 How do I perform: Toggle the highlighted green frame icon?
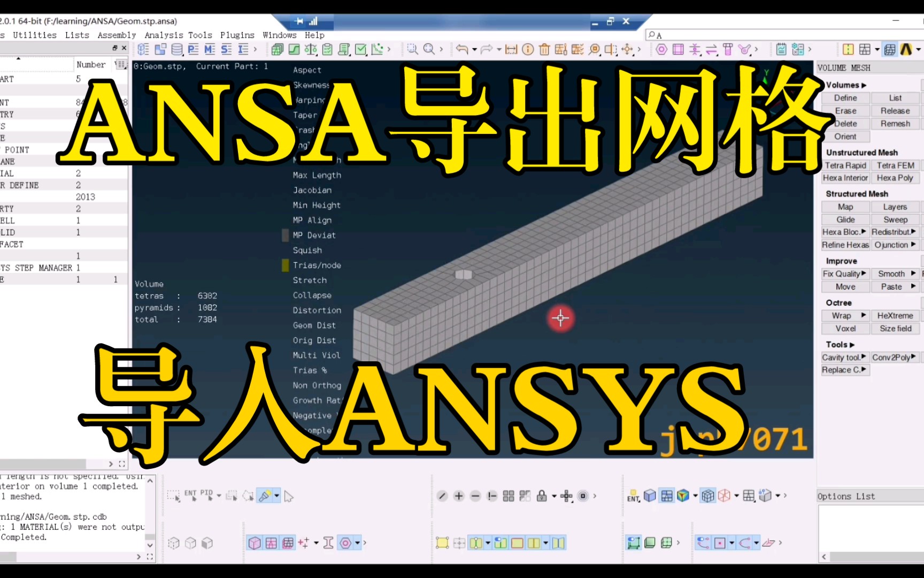[634, 543]
